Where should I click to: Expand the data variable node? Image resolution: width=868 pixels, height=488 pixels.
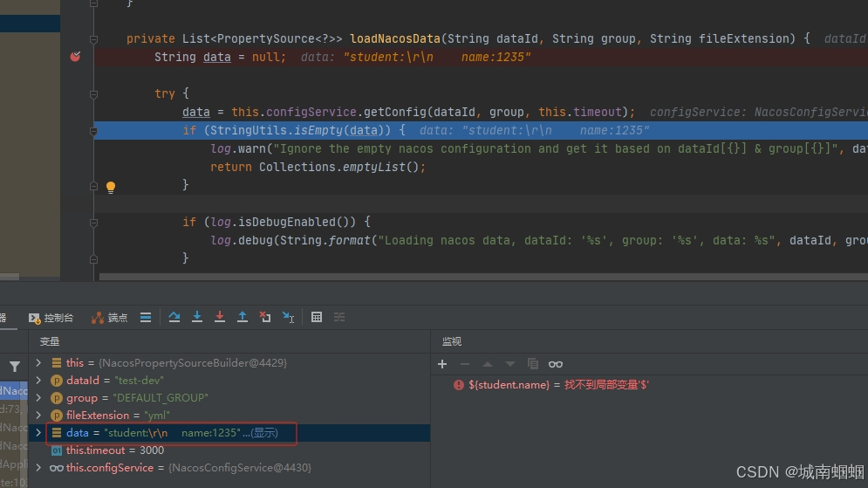point(38,433)
